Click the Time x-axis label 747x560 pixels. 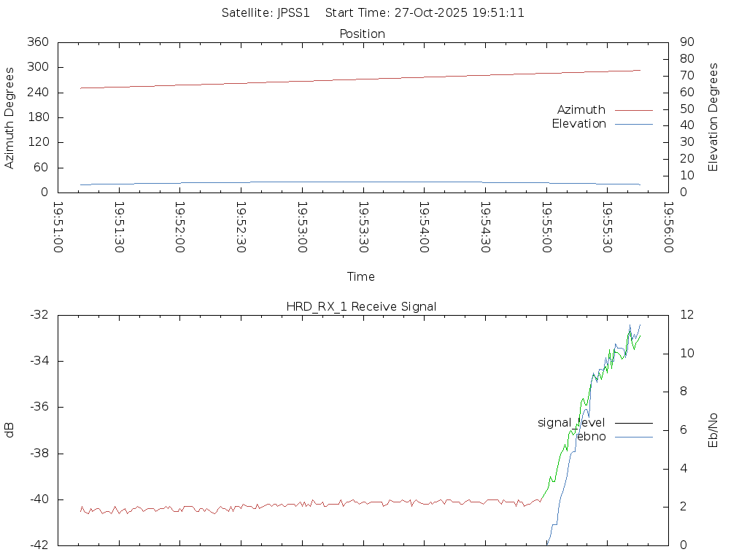point(361,277)
